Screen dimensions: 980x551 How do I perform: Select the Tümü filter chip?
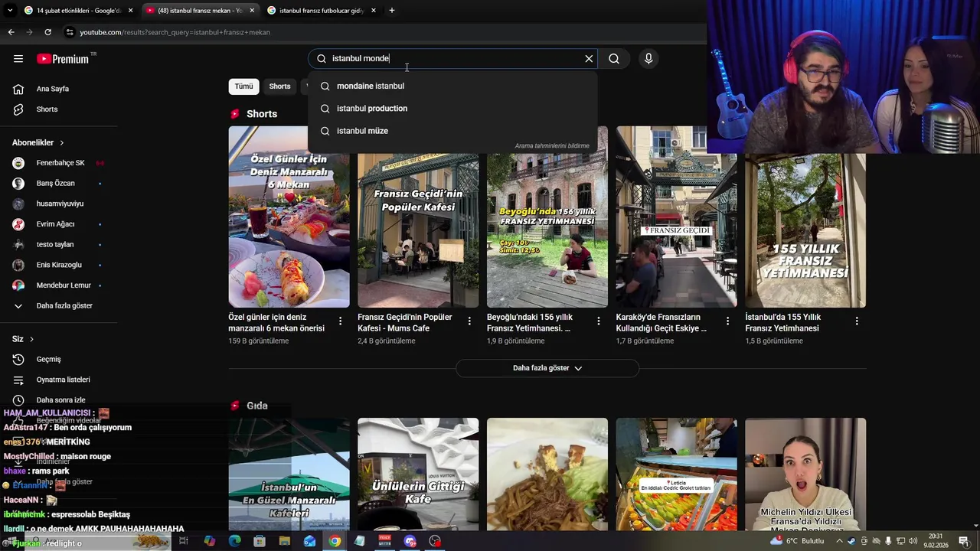point(243,86)
